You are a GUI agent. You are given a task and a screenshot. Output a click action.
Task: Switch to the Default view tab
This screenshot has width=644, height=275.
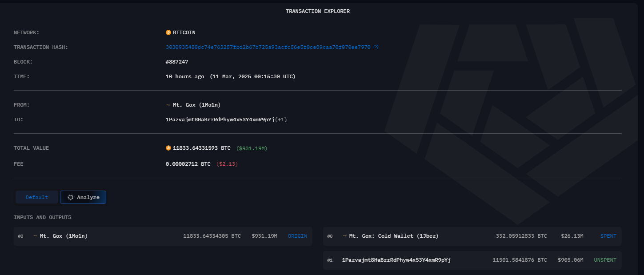(x=37, y=197)
